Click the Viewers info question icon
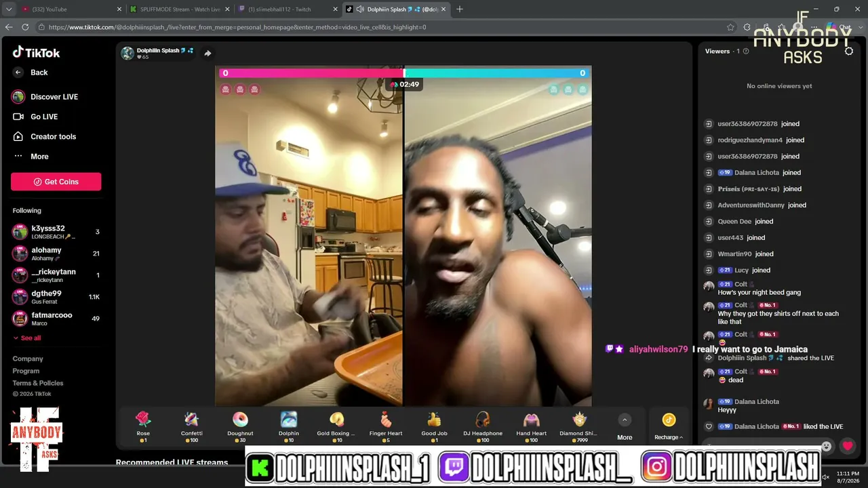Image resolution: width=868 pixels, height=488 pixels. coord(746,52)
